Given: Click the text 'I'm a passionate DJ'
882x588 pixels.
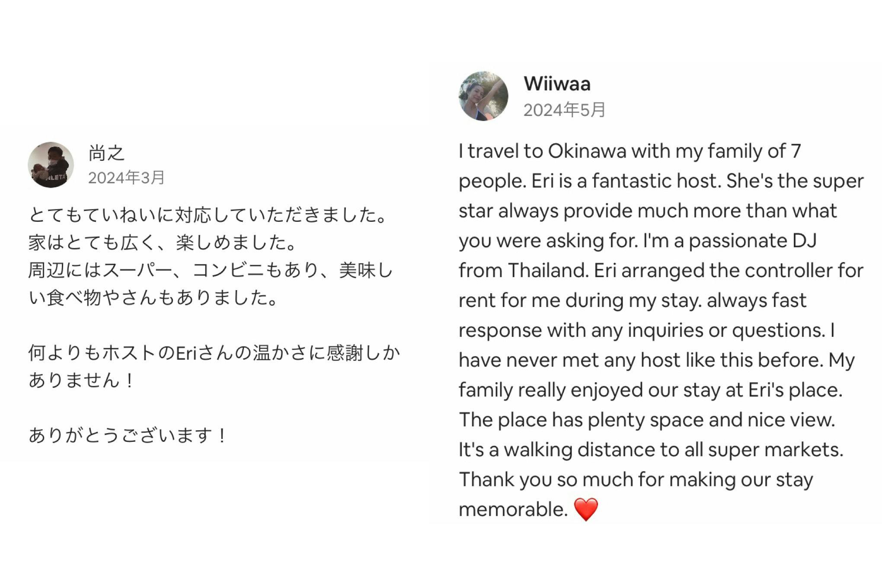Looking at the screenshot, I should (729, 240).
